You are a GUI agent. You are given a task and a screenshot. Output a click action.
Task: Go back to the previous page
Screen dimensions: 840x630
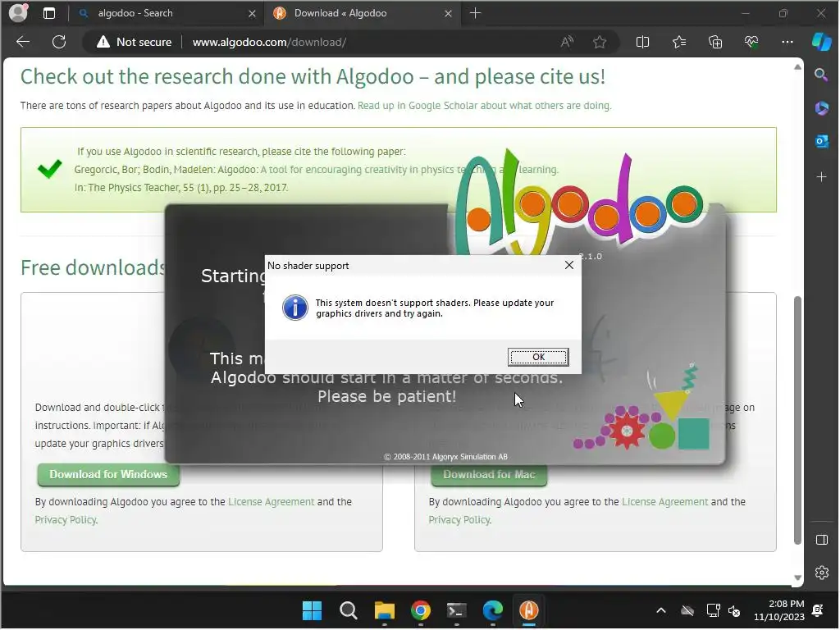(23, 42)
